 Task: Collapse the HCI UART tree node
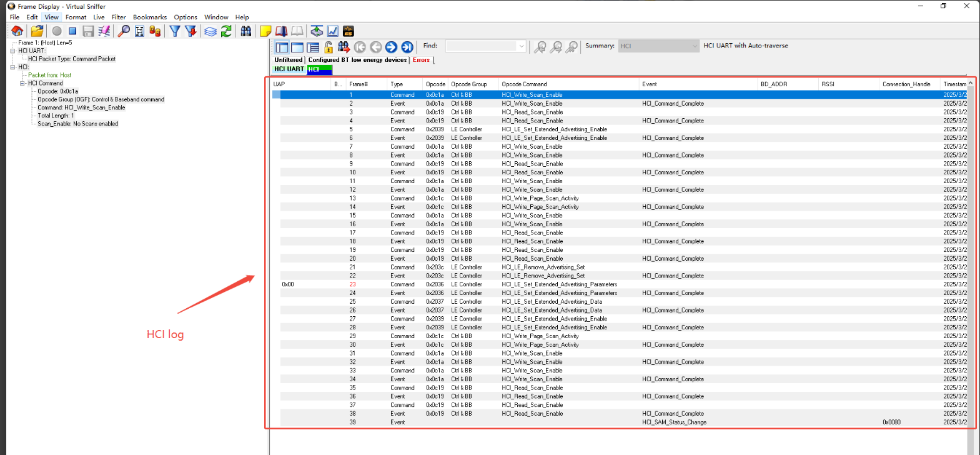click(x=12, y=51)
